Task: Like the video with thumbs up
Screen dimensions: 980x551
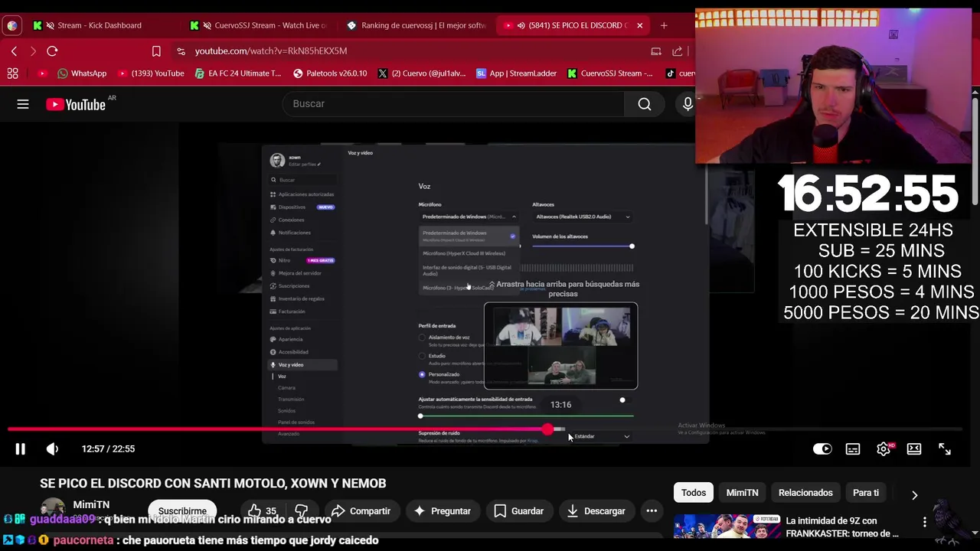Action: click(x=262, y=511)
